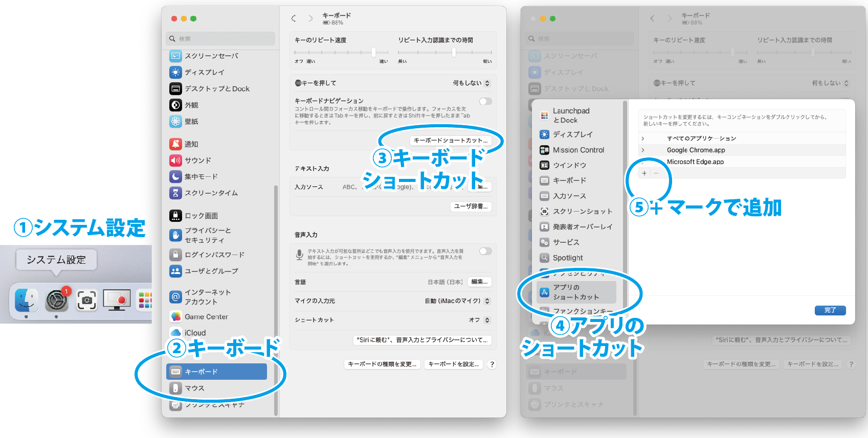Expand the すべてのアプリケーション row
Image resolution: width=868 pixels, height=438 pixels.
point(643,139)
